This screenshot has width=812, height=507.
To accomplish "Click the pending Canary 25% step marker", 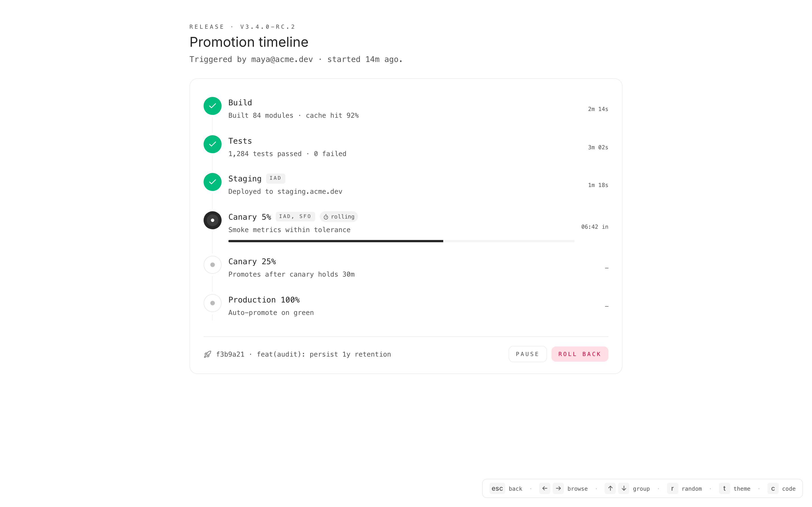I will (x=212, y=265).
